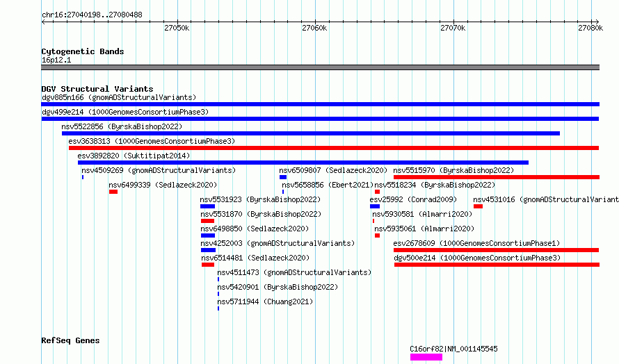The width and height of the screenshot is (619, 364).
Task: Open the dgv500e214 1000GenomesConsortiumPhase3 variant label
Action: click(477, 258)
